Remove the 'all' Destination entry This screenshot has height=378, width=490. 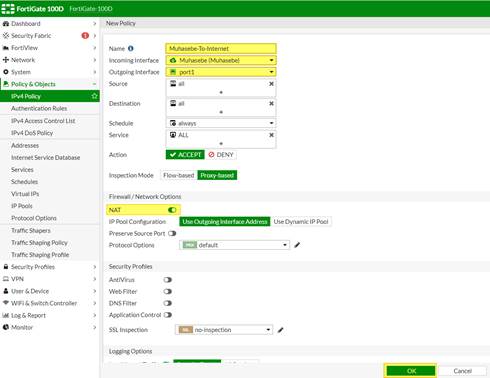tap(271, 104)
